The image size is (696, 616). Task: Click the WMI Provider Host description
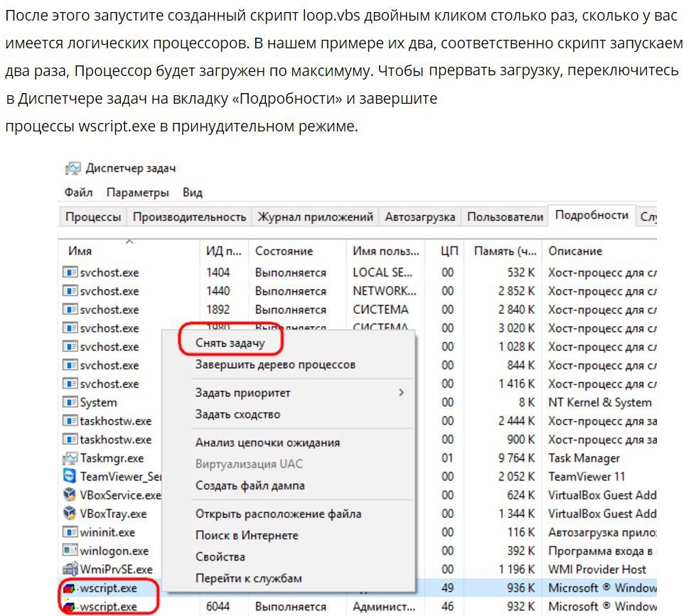tap(597, 569)
